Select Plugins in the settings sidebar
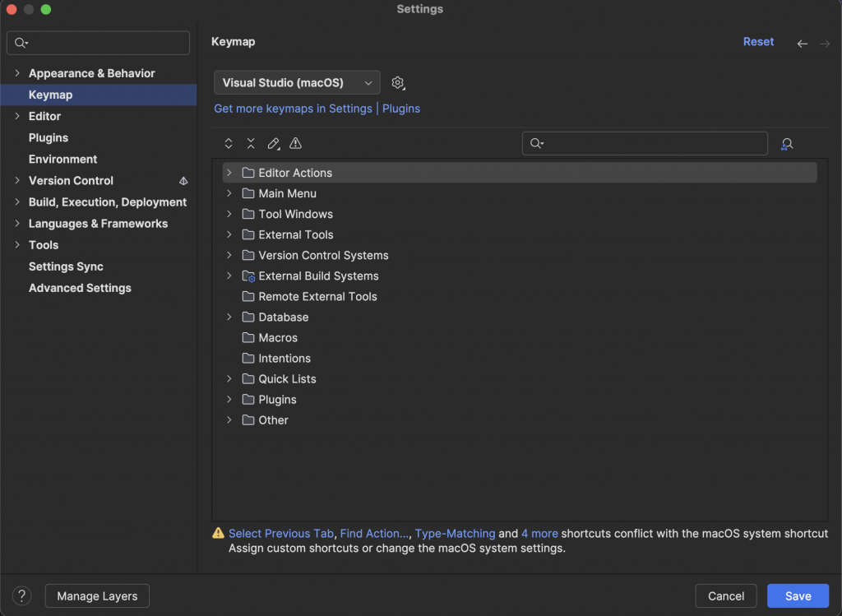The width and height of the screenshot is (842, 616). (x=49, y=137)
